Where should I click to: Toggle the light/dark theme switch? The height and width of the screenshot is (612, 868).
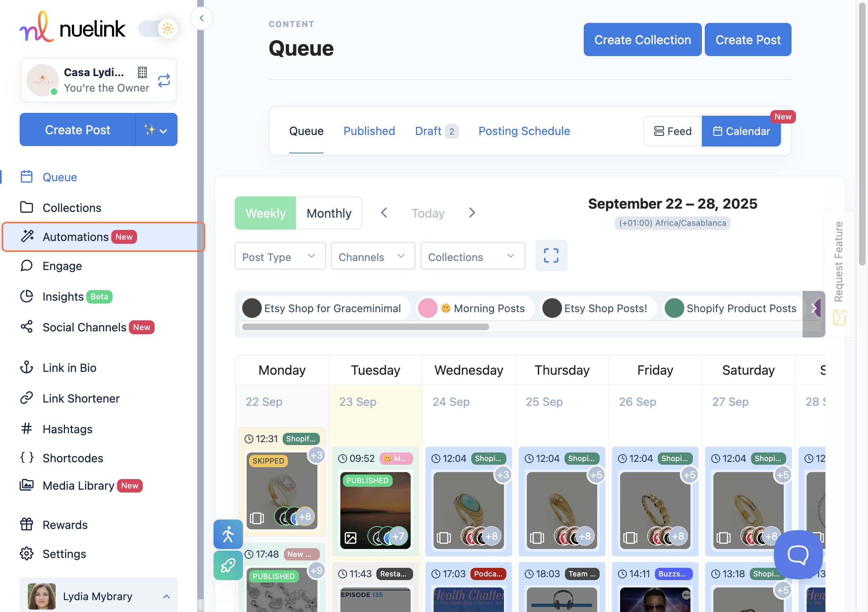point(158,29)
